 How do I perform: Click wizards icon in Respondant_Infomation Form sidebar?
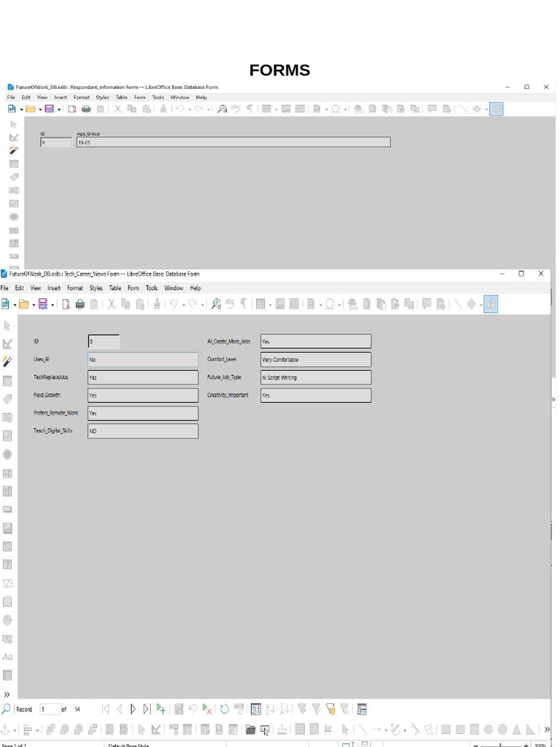coord(14,150)
